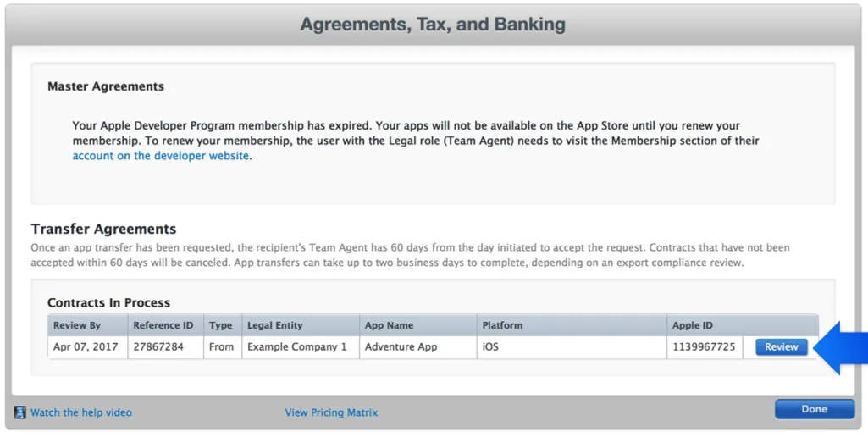Open the View Pricing Matrix link
This screenshot has height=437, width=868.
point(331,412)
